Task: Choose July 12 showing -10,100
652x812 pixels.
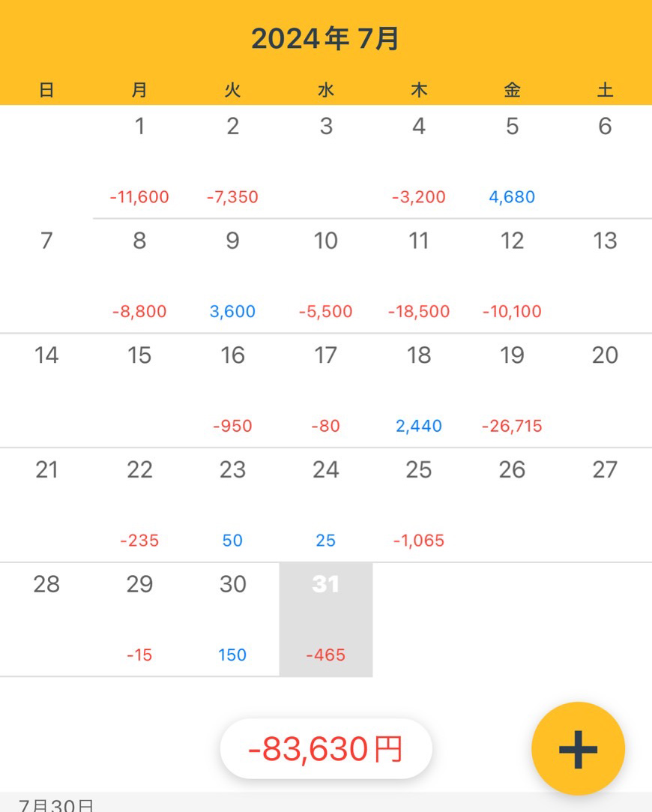Action: tap(512, 276)
